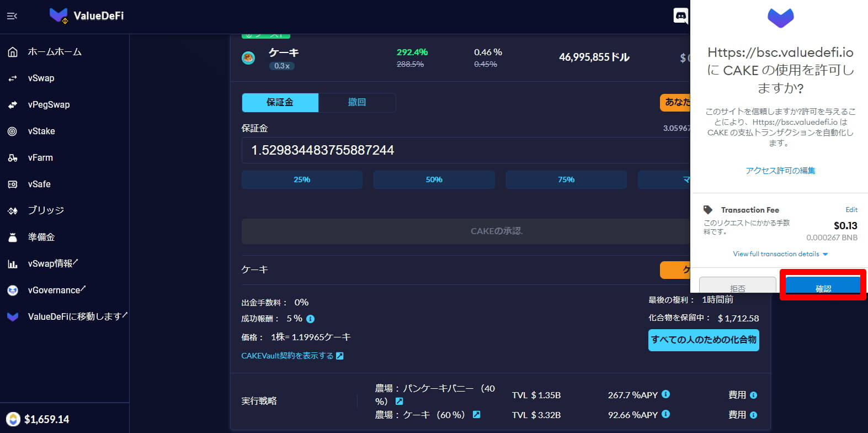
Task: Click the $0.13 transaction fee amount
Action: point(845,225)
